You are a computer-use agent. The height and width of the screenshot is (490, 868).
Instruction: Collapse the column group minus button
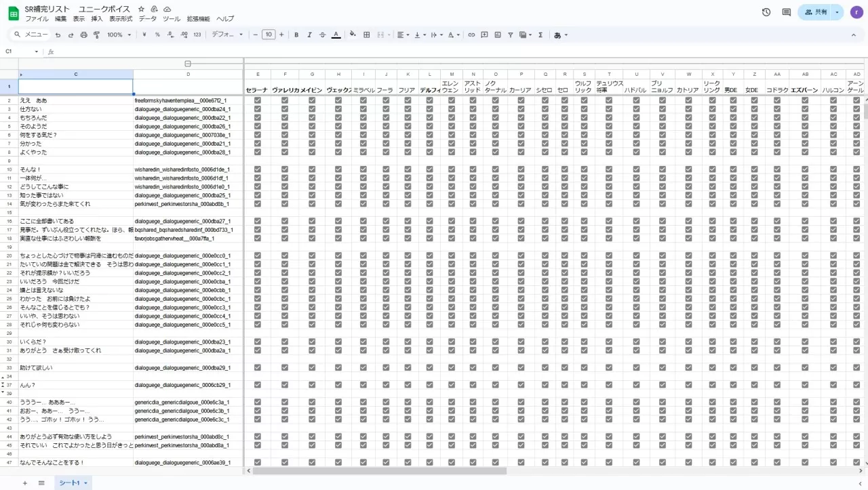click(188, 64)
